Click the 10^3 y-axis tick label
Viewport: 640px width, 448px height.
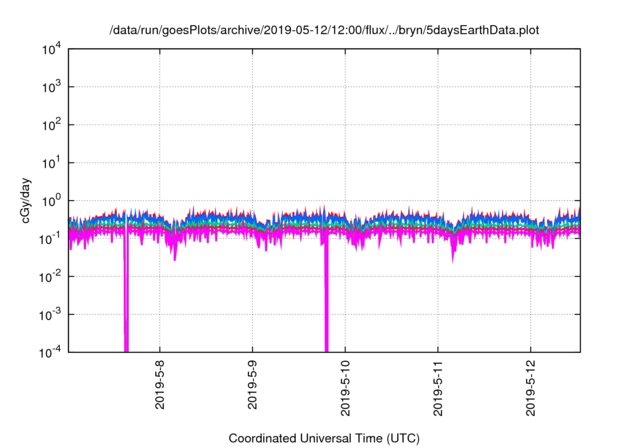[51, 87]
